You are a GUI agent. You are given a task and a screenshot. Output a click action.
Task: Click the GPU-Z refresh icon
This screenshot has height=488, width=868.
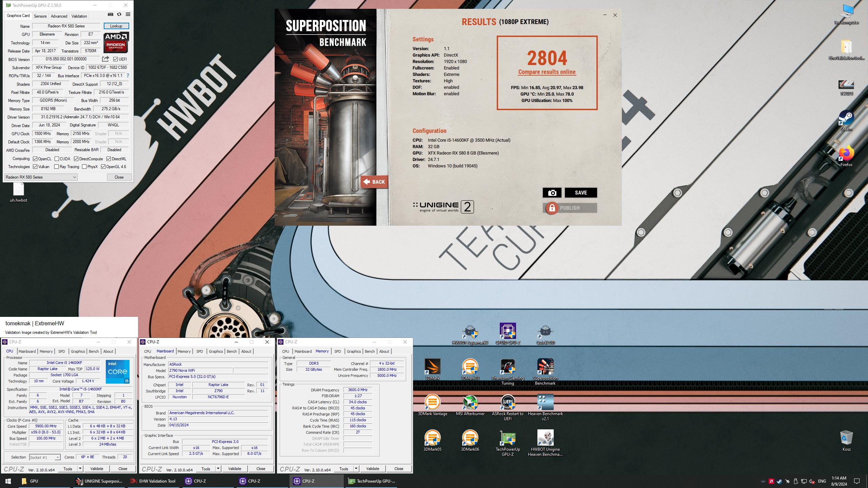coord(119,14)
